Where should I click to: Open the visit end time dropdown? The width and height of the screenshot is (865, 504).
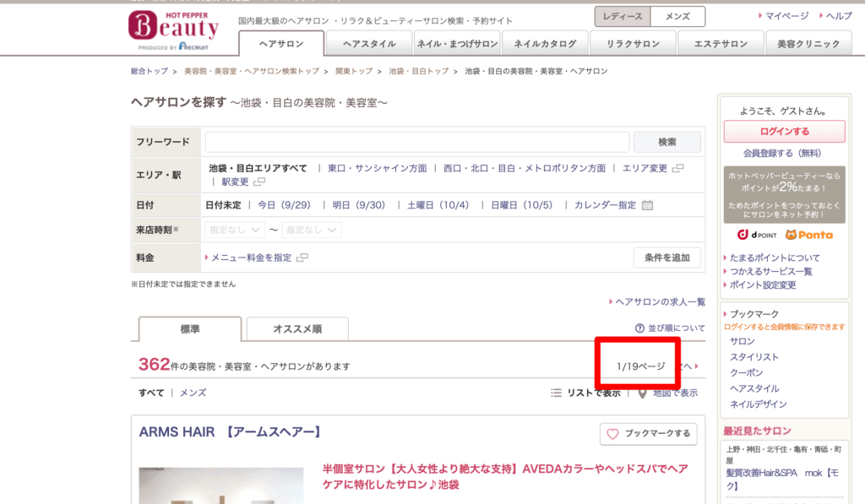(x=312, y=230)
